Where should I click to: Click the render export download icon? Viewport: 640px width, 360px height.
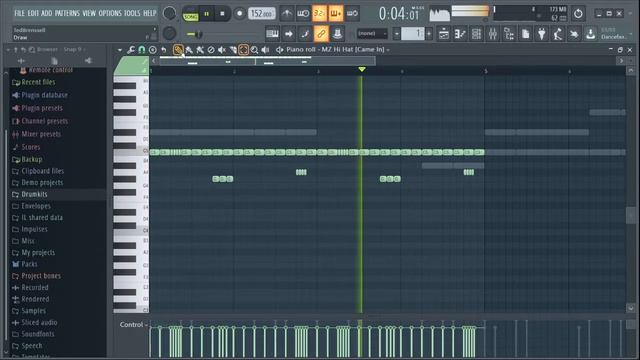tap(591, 34)
